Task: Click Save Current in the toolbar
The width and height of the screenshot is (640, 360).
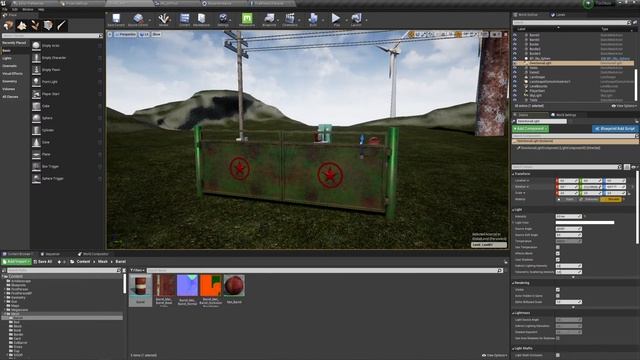Action: pos(116,19)
